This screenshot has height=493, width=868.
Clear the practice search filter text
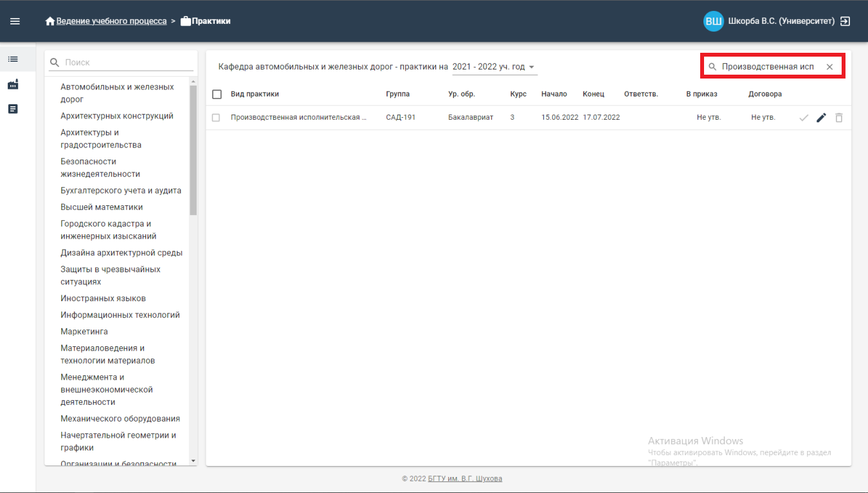point(829,67)
